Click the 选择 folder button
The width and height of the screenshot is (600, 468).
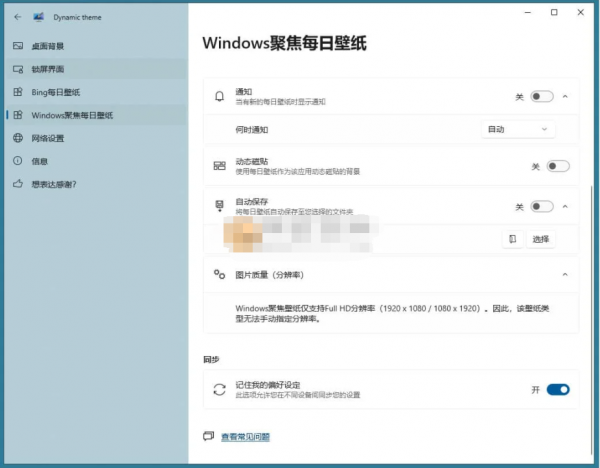point(541,239)
